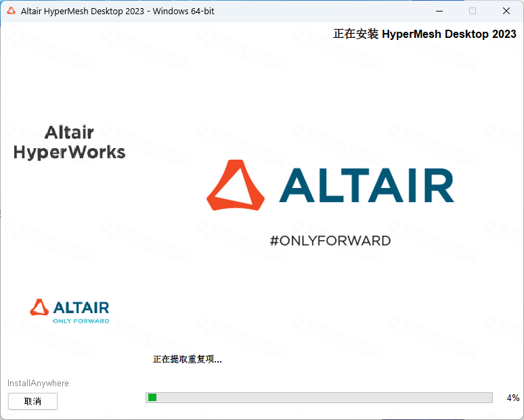Click the 正在提取重复项 status message
524x420 pixels.
click(x=187, y=359)
